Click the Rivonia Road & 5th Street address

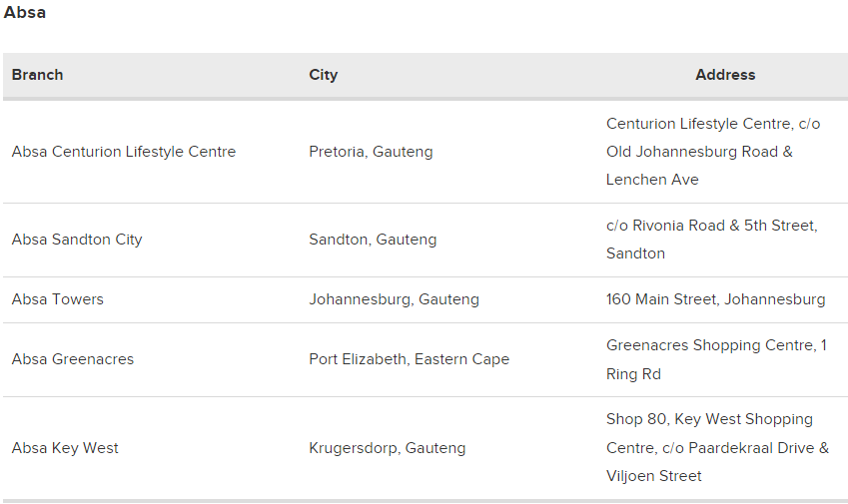[x=711, y=226]
